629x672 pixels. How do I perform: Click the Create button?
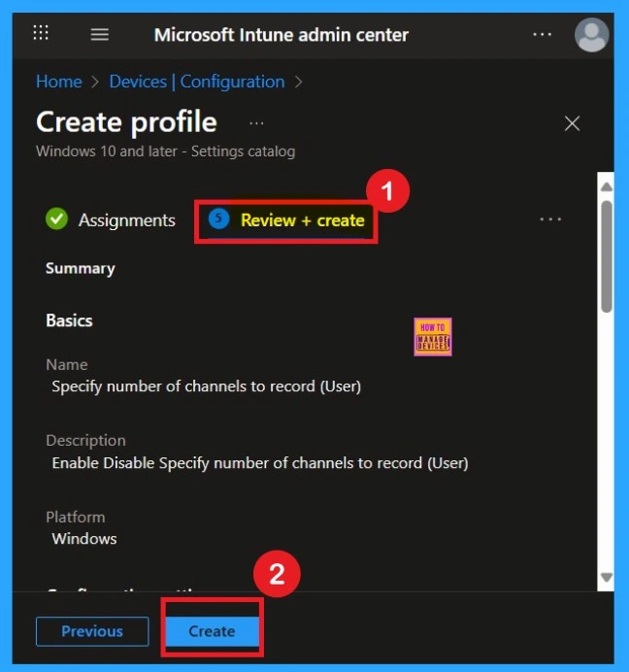pos(213,631)
